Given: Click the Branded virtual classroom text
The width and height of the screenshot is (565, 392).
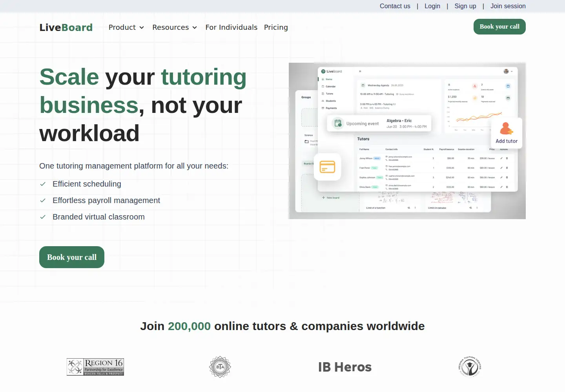Looking at the screenshot, I should pos(98,217).
